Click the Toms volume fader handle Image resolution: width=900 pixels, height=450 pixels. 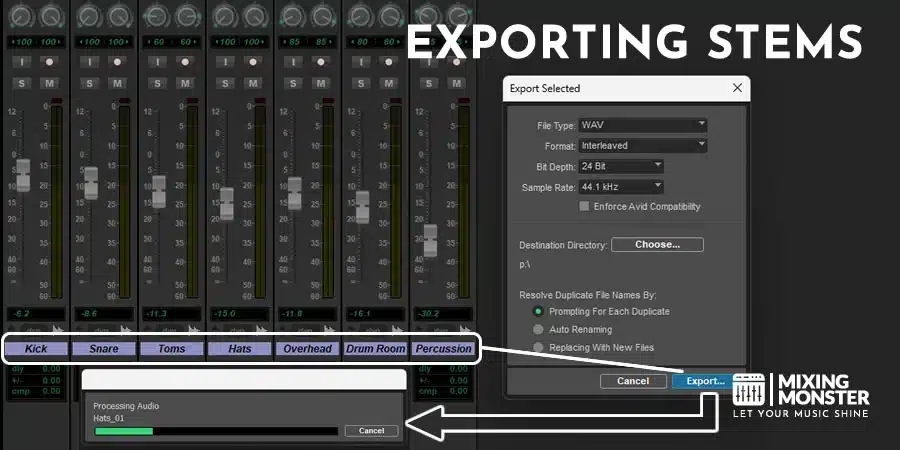tap(159, 192)
